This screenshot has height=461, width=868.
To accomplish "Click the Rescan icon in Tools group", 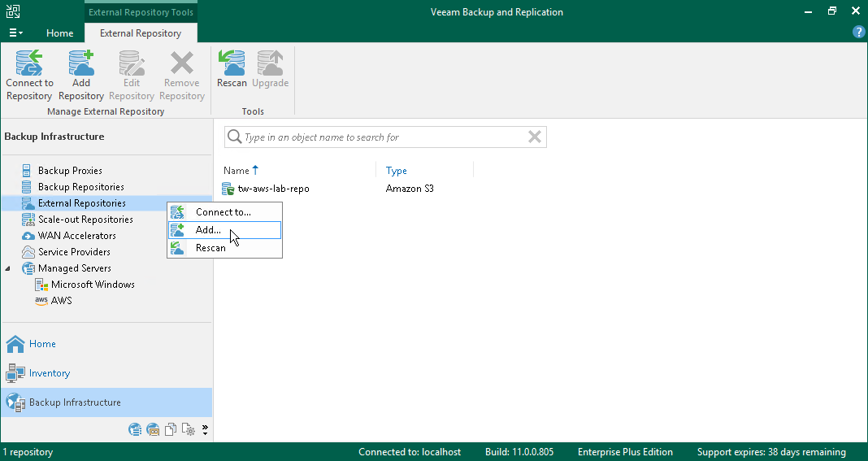I will pyautogui.click(x=232, y=63).
